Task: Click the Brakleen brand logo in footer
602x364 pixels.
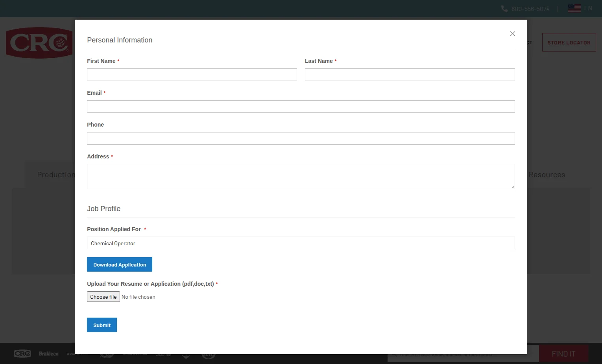Action: pyautogui.click(x=49, y=354)
